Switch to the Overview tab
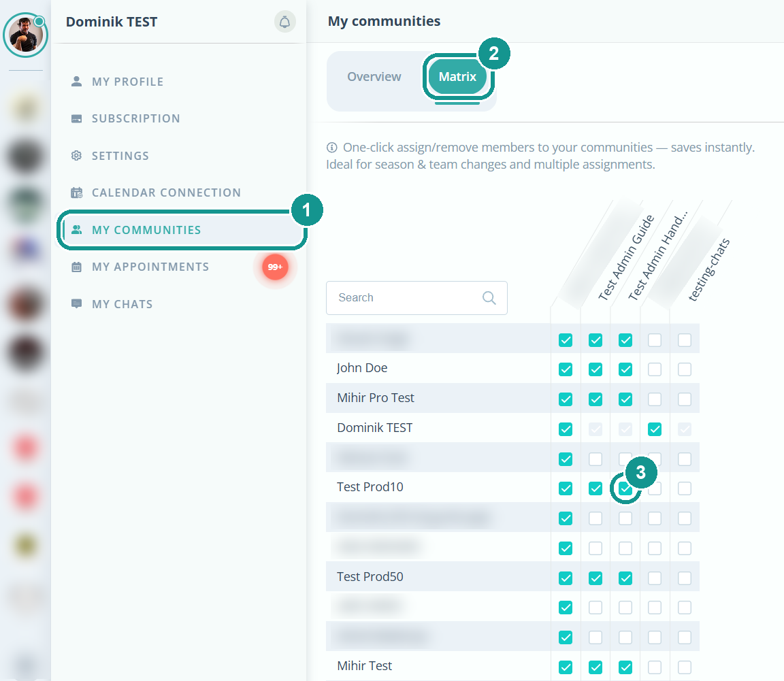784x681 pixels. coord(374,76)
